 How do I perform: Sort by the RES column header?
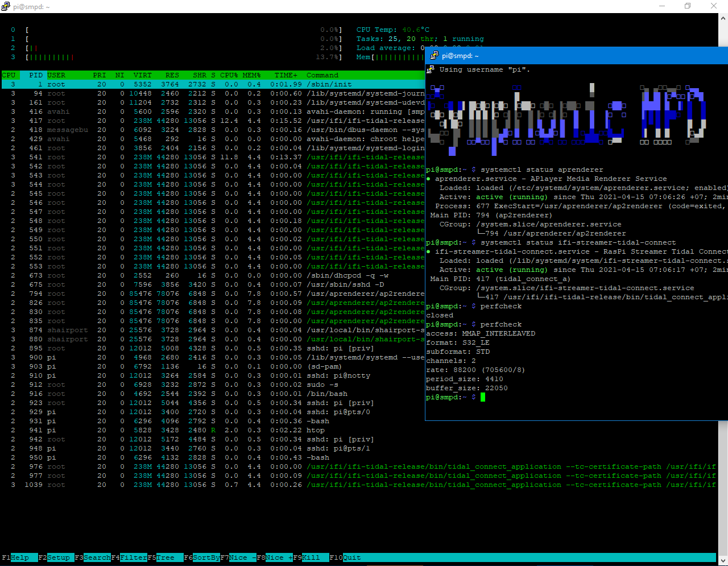tap(172, 75)
